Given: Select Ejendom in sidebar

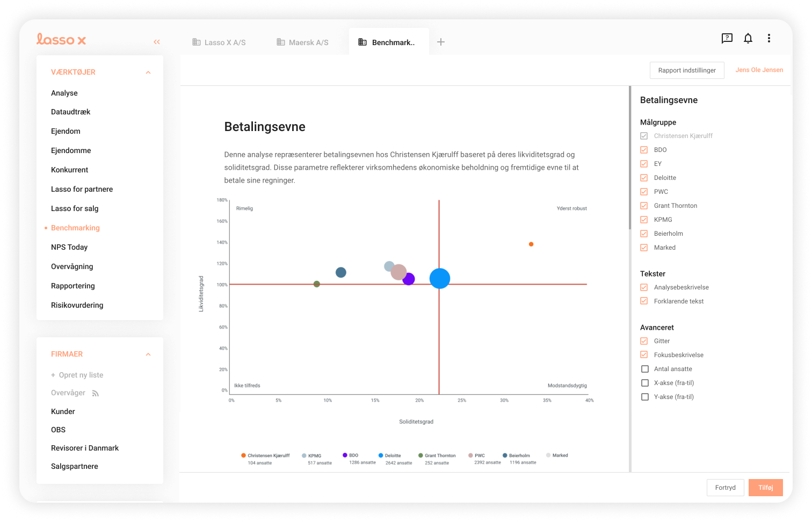Looking at the screenshot, I should pyautogui.click(x=66, y=131).
